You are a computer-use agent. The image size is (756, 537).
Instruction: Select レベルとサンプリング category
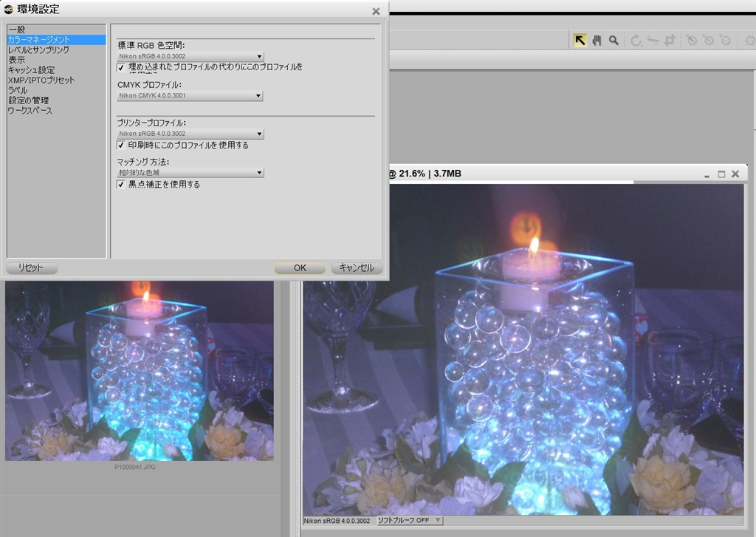(56, 49)
